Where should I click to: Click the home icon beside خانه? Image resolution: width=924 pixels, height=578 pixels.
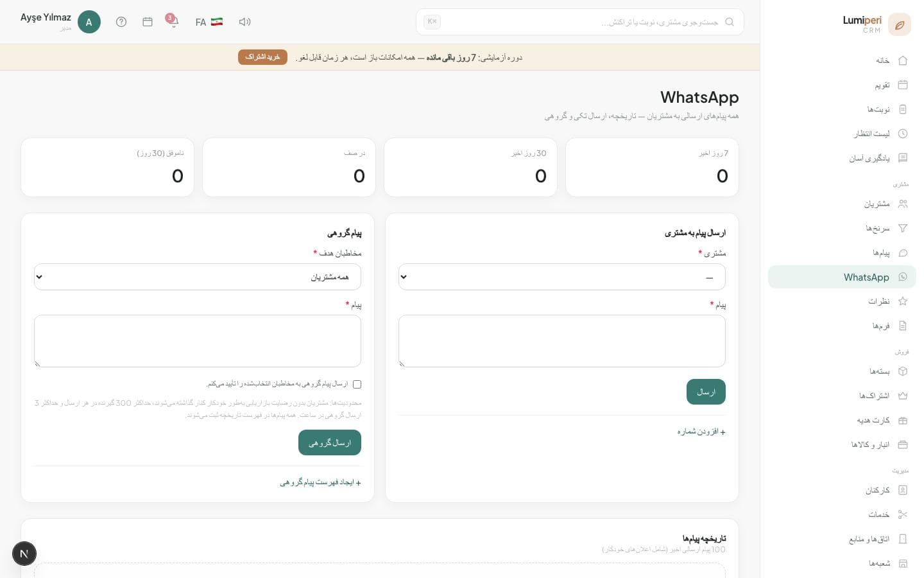click(903, 60)
